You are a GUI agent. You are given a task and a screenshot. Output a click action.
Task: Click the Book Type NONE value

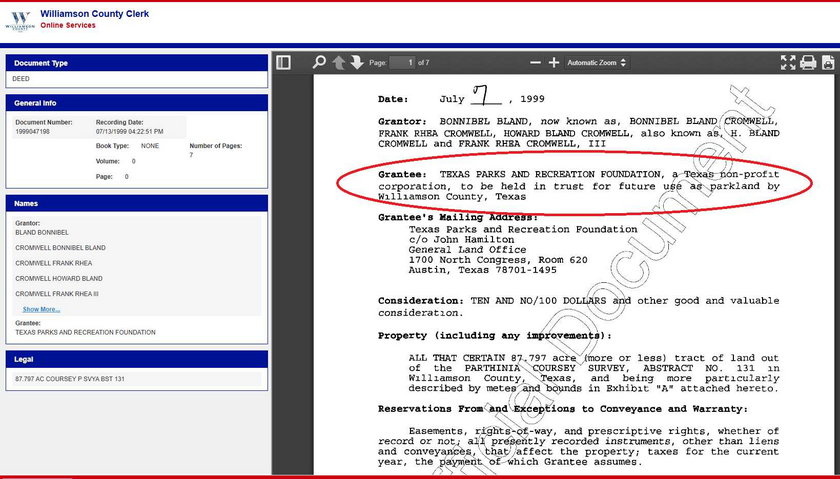coord(150,146)
